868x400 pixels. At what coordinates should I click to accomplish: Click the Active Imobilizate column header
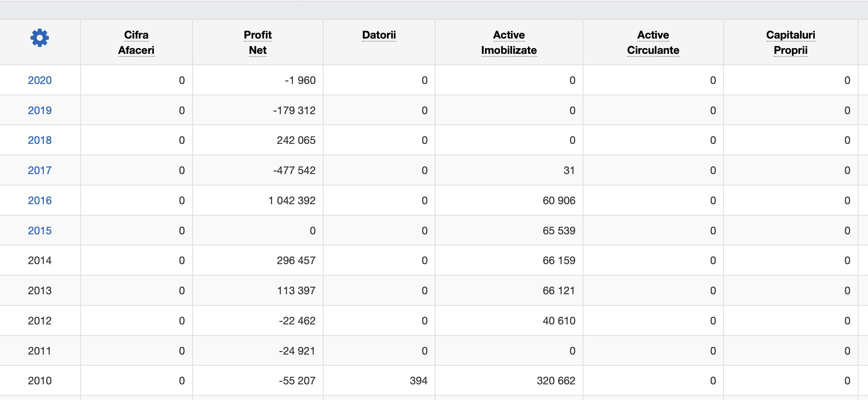tap(509, 42)
